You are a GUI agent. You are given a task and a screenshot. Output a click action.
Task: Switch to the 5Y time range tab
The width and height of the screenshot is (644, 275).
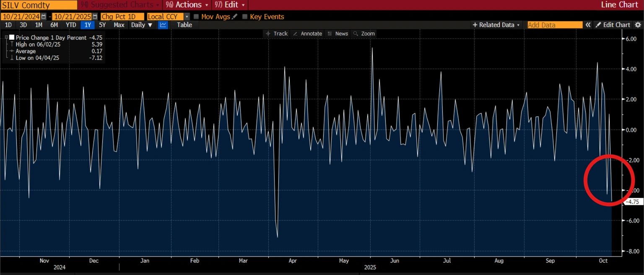(102, 25)
